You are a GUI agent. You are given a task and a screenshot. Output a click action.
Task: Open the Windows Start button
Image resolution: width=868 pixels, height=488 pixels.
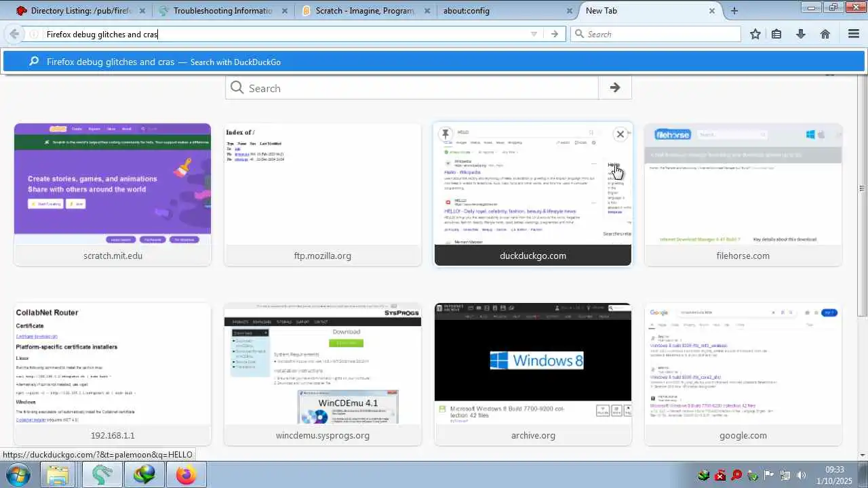point(19,474)
